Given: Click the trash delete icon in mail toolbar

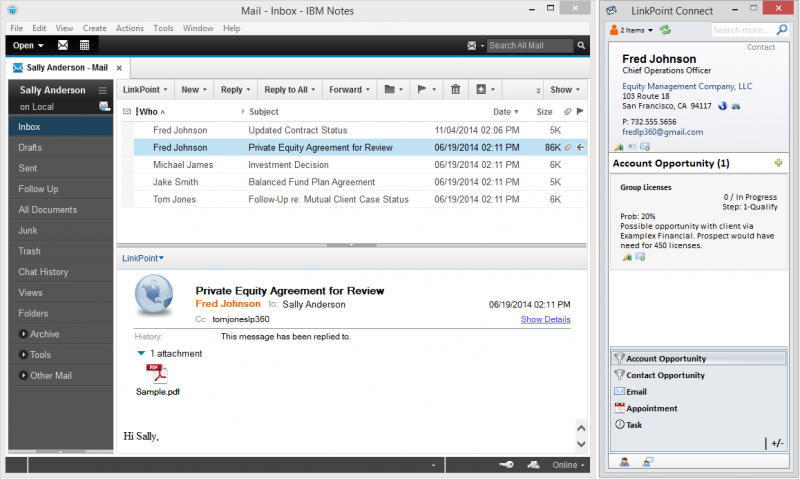Looking at the screenshot, I should tap(456, 89).
